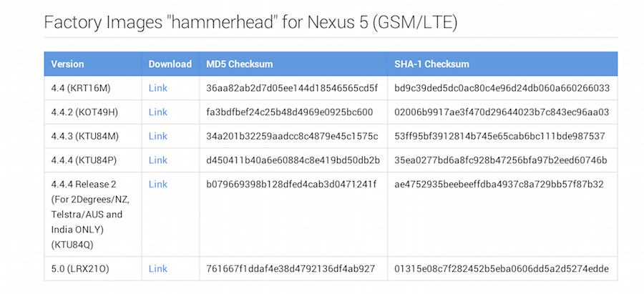Click the Download column header

tap(170, 64)
